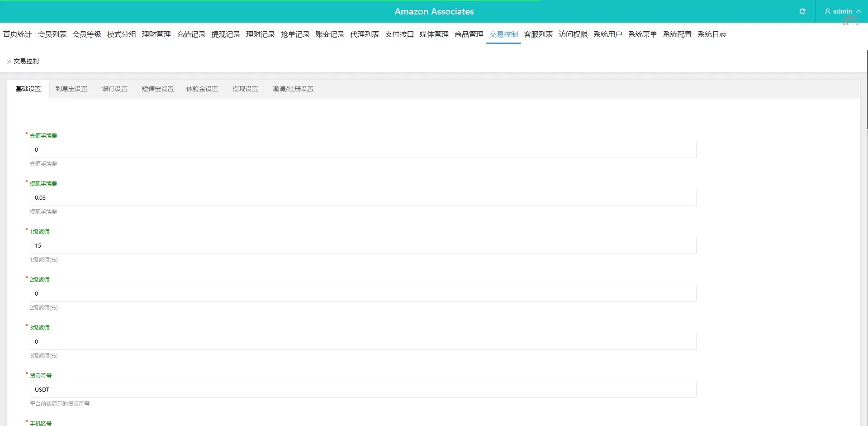The height and width of the screenshot is (426, 868).
Task: Click the 货币符号 field containing USDT
Action: coord(363,390)
